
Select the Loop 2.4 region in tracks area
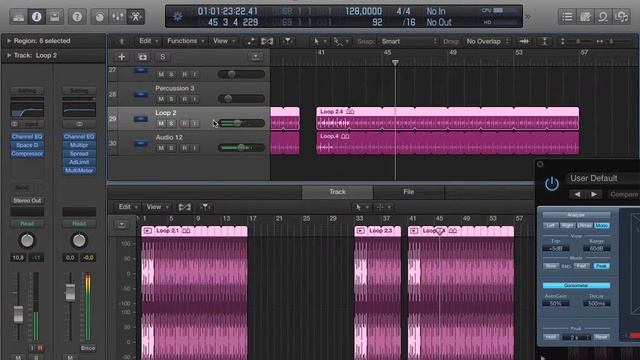(x=447, y=118)
